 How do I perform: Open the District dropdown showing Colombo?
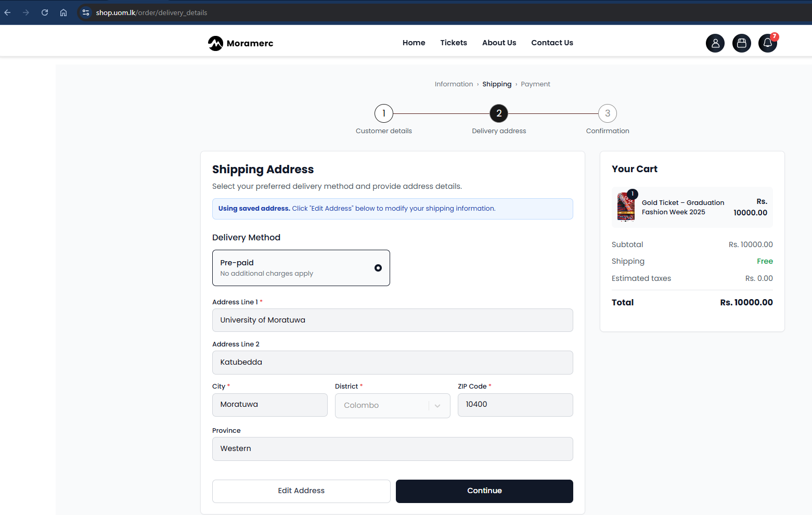(x=393, y=406)
